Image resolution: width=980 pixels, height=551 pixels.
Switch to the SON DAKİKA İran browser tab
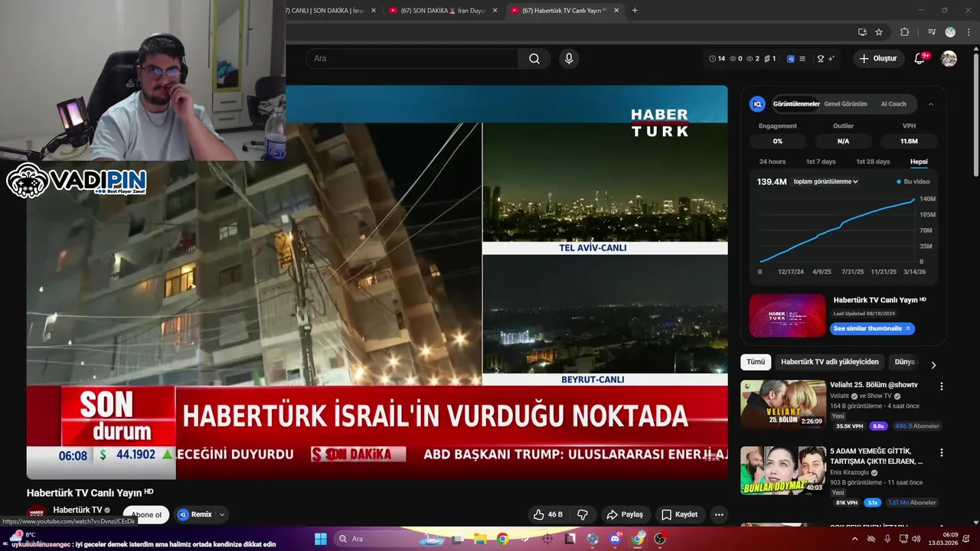443,11
